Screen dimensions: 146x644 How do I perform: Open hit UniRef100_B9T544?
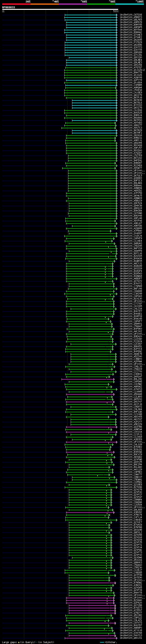(x=131, y=30)
